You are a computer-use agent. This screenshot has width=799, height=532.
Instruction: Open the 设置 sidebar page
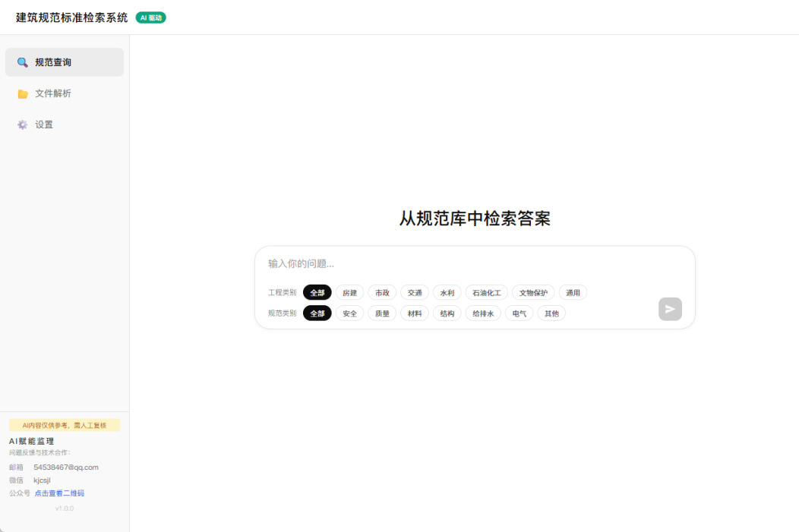click(x=44, y=124)
